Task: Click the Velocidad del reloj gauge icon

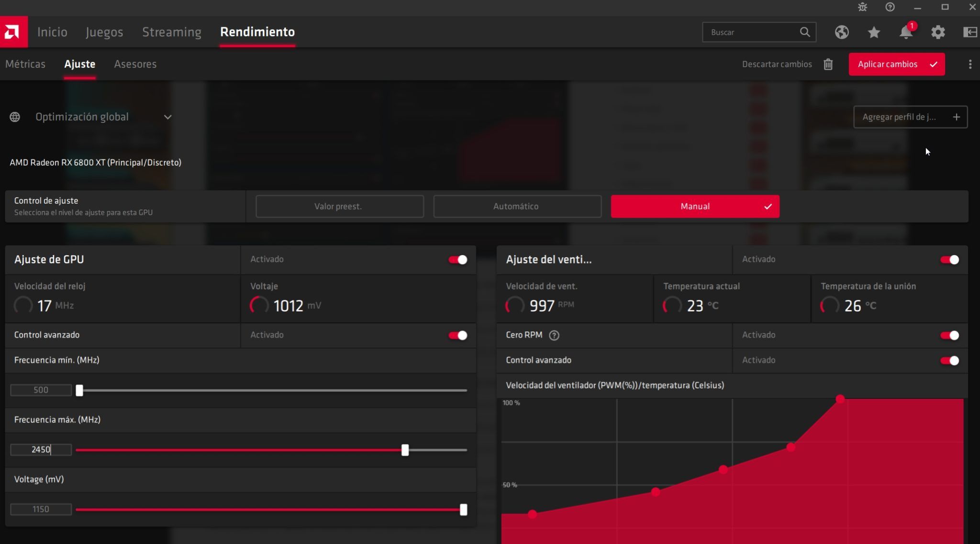Action: click(x=23, y=305)
